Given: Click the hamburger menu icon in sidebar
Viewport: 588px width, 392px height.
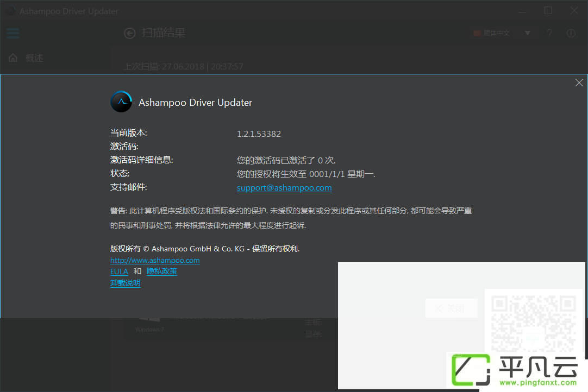Looking at the screenshot, I should [12, 33].
